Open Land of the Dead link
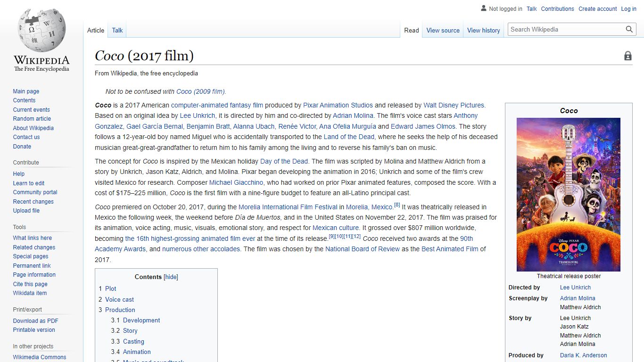Image resolution: width=644 pixels, height=362 pixels. tap(349, 137)
